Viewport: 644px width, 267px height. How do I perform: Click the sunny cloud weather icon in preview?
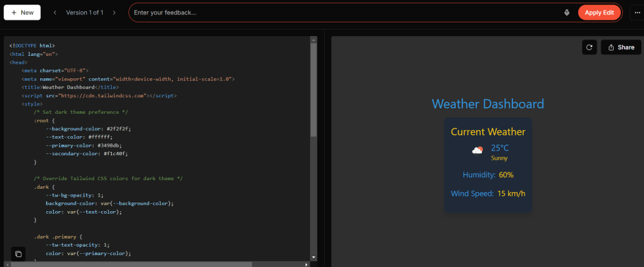coord(477,151)
